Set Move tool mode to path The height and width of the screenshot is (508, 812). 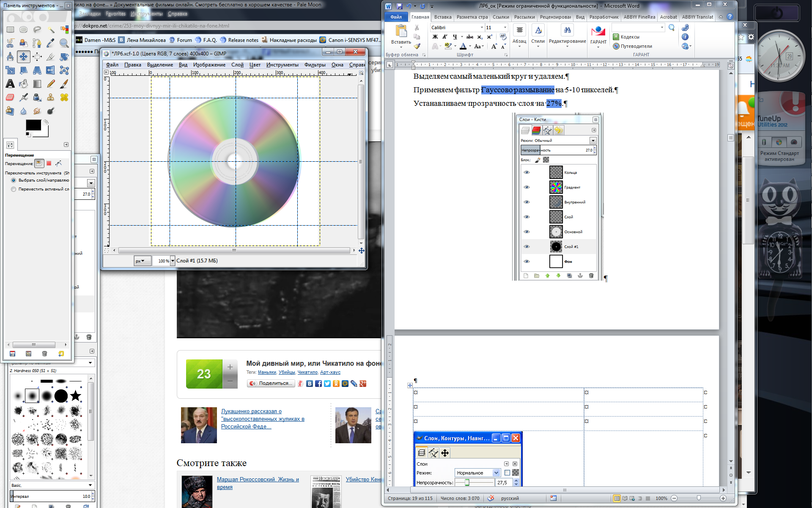tap(58, 163)
